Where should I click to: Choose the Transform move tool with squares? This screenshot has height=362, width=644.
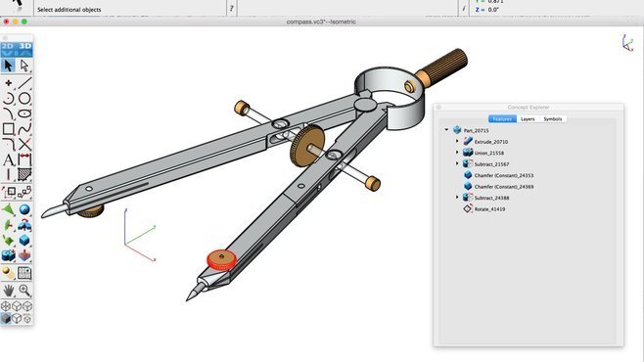[8, 192]
